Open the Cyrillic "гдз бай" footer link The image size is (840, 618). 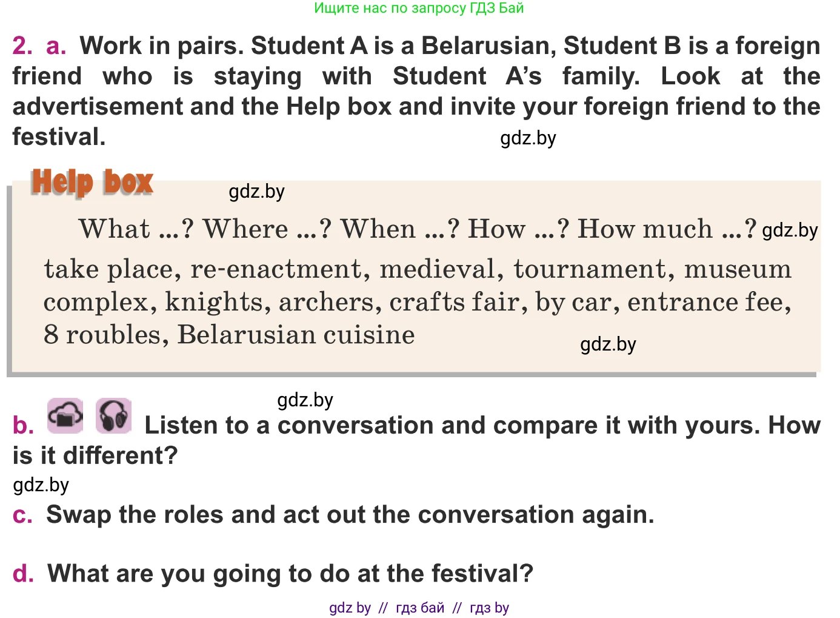[x=420, y=608]
